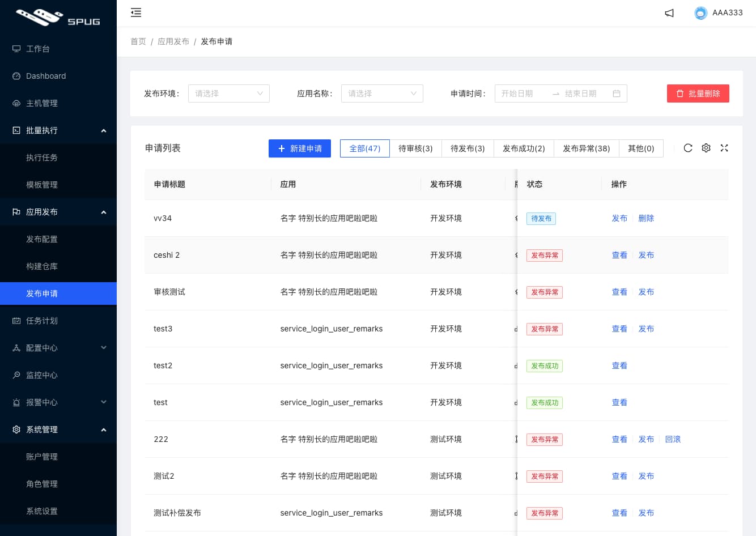The width and height of the screenshot is (756, 536).
Task: Select the 发布异常(38) filter option
Action: click(587, 148)
